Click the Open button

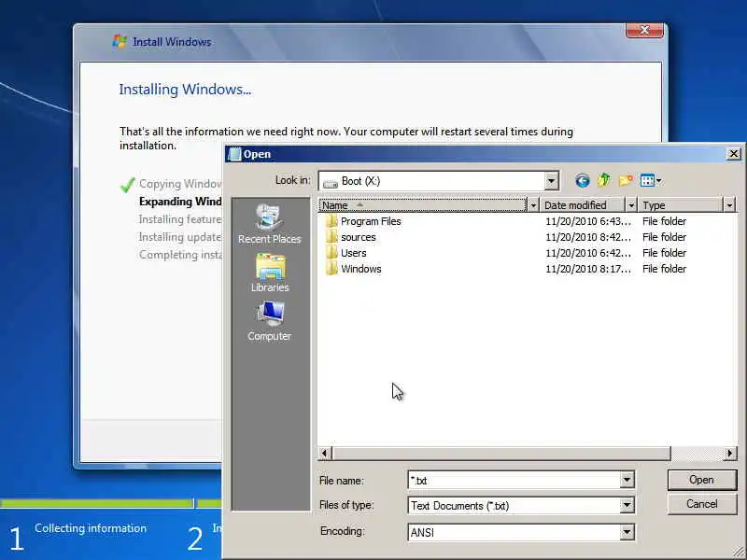click(x=702, y=480)
